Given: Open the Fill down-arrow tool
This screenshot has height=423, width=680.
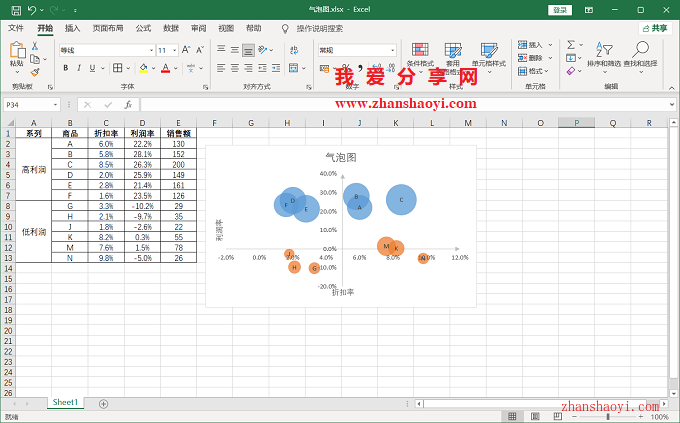Looking at the screenshot, I should [x=571, y=58].
